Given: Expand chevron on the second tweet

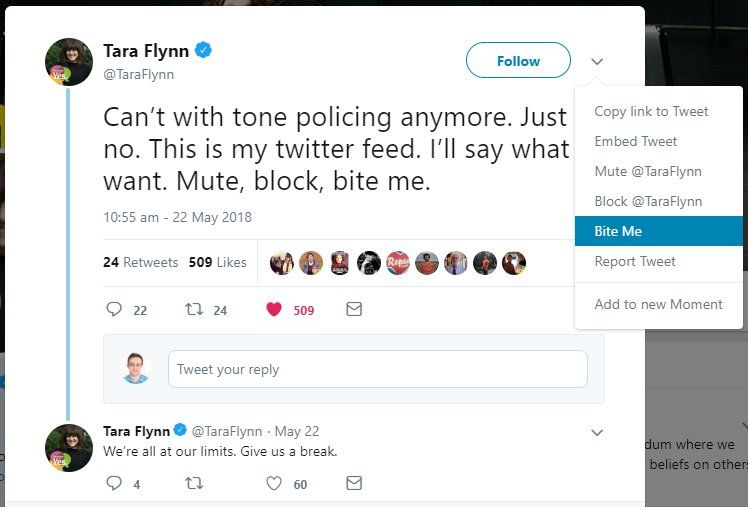Looking at the screenshot, I should coord(597,432).
